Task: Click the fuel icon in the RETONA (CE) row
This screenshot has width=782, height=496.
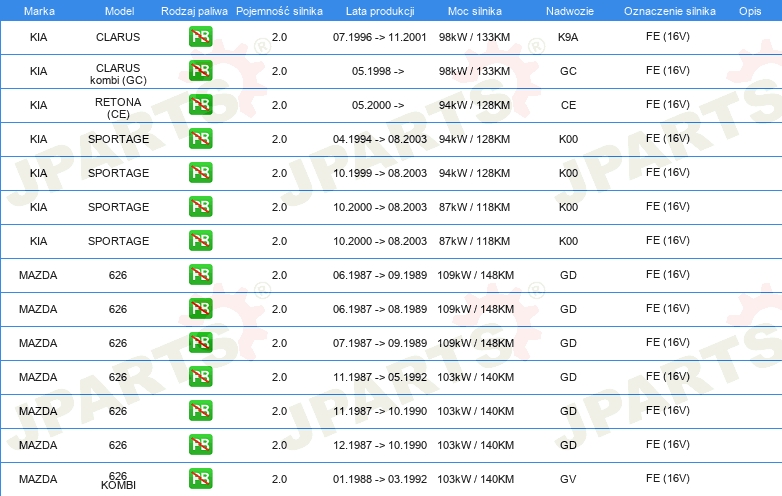Action: [x=200, y=106]
